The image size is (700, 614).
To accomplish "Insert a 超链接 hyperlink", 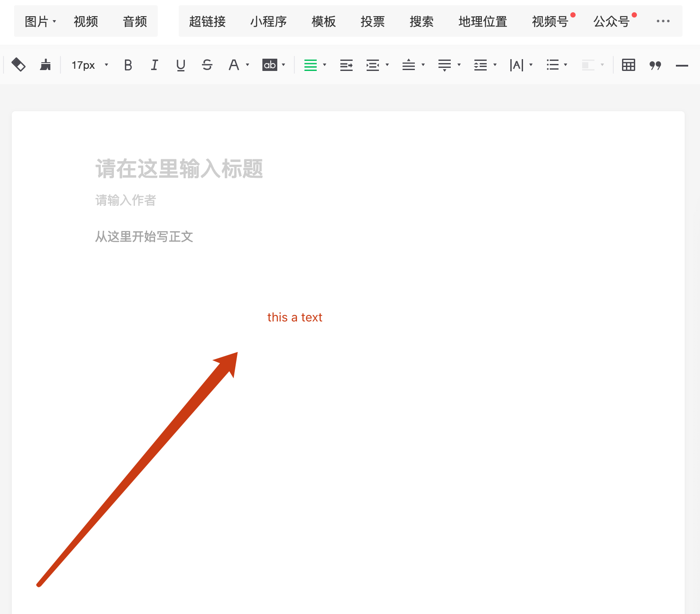I will (208, 21).
